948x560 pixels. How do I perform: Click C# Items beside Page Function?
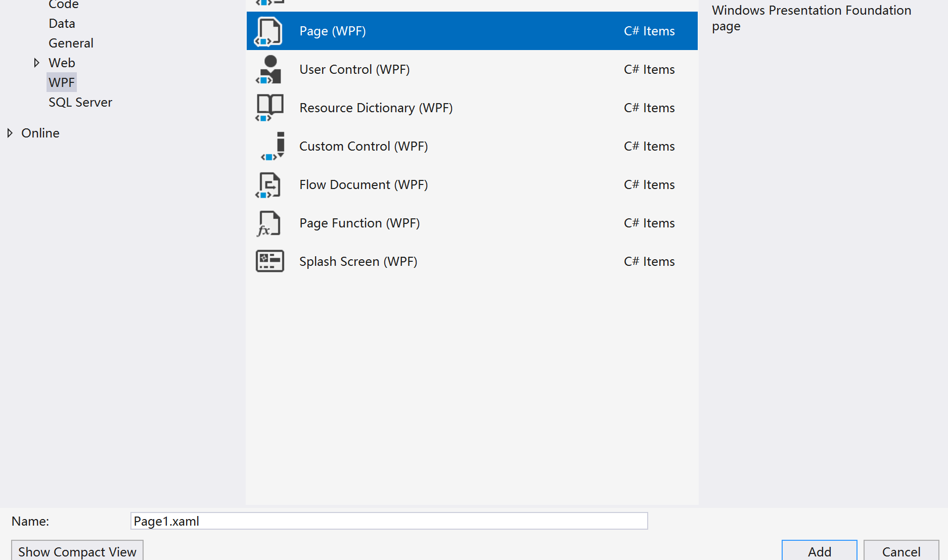click(x=649, y=223)
